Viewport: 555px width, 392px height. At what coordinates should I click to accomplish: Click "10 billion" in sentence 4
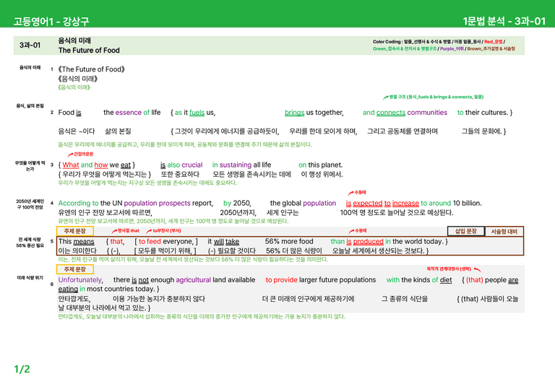click(467, 204)
